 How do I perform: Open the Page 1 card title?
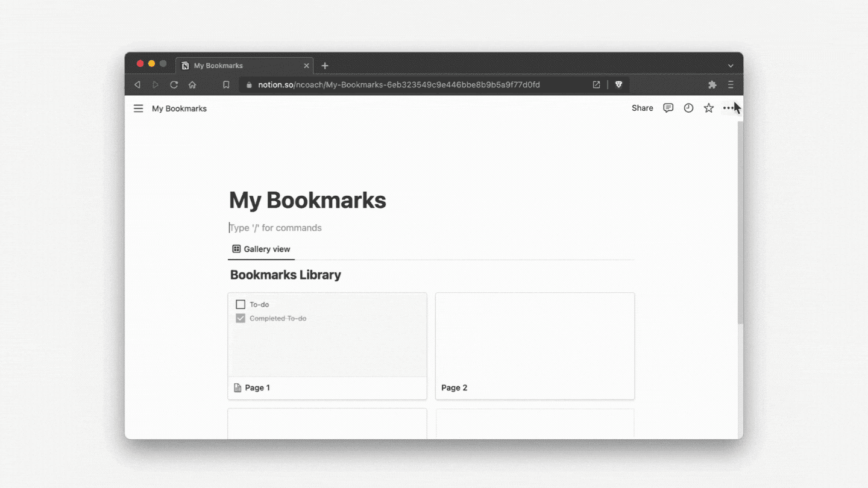point(257,387)
